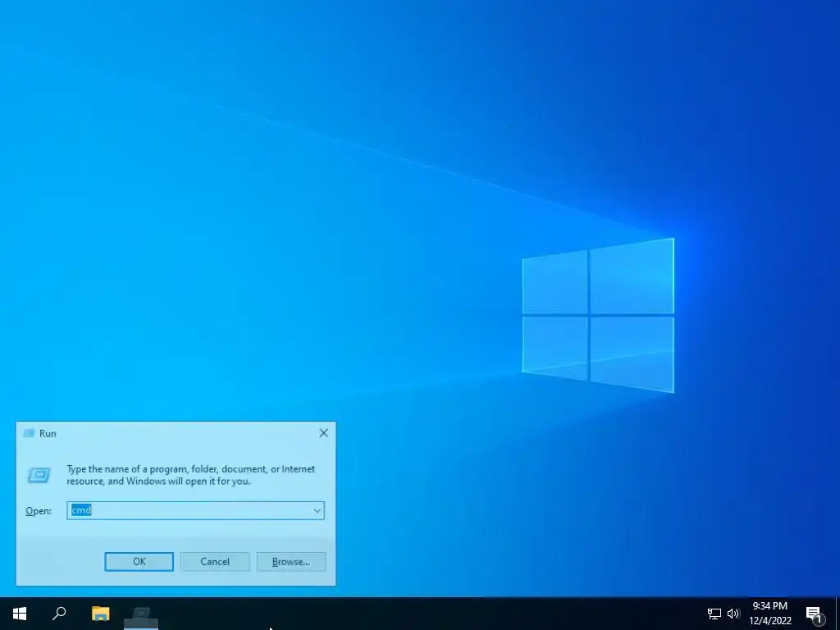Click the Show desktop sliver
This screenshot has width=840, height=630.
[838, 614]
